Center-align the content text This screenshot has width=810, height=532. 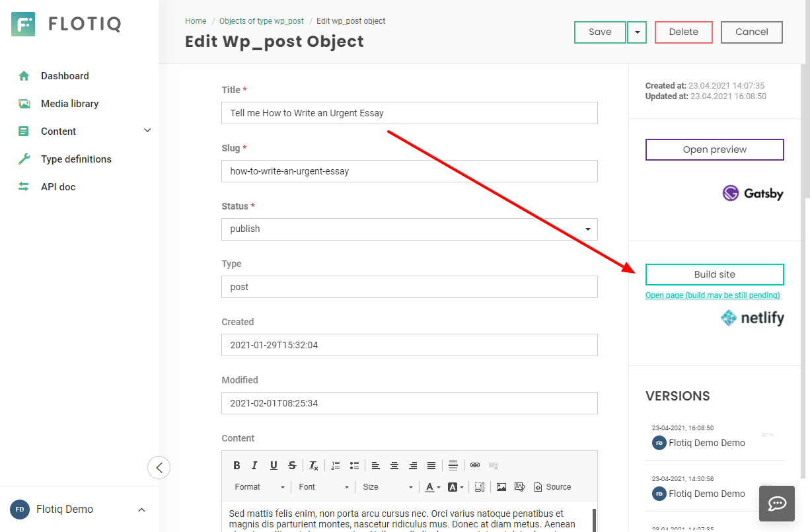tap(394, 465)
